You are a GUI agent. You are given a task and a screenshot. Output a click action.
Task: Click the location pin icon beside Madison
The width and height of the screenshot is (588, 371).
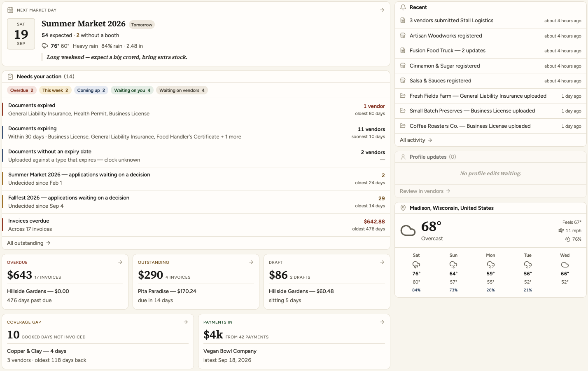coord(403,208)
